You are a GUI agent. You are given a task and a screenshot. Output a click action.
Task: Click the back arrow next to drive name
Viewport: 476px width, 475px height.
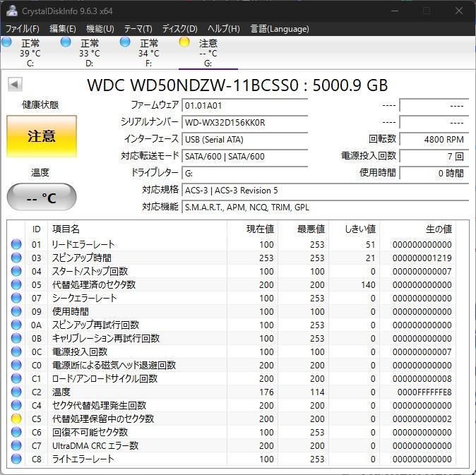point(14,85)
